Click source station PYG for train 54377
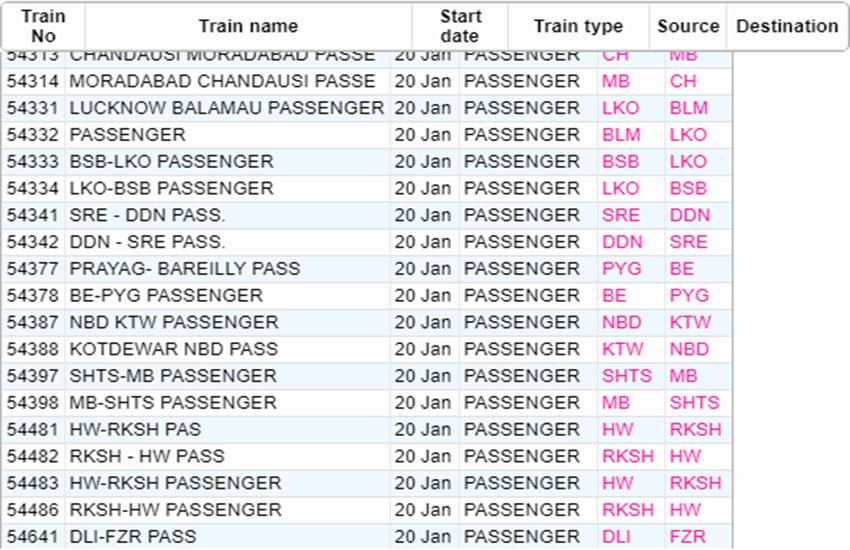This screenshot has width=850, height=550. 622,269
